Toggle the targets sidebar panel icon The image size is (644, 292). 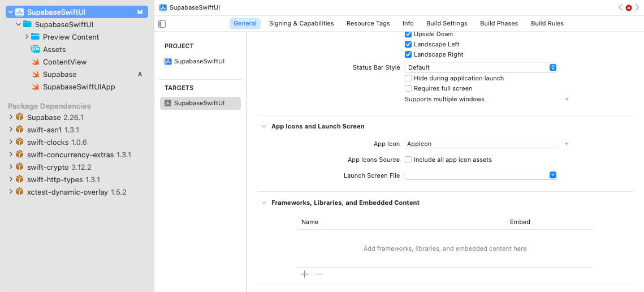coord(162,24)
